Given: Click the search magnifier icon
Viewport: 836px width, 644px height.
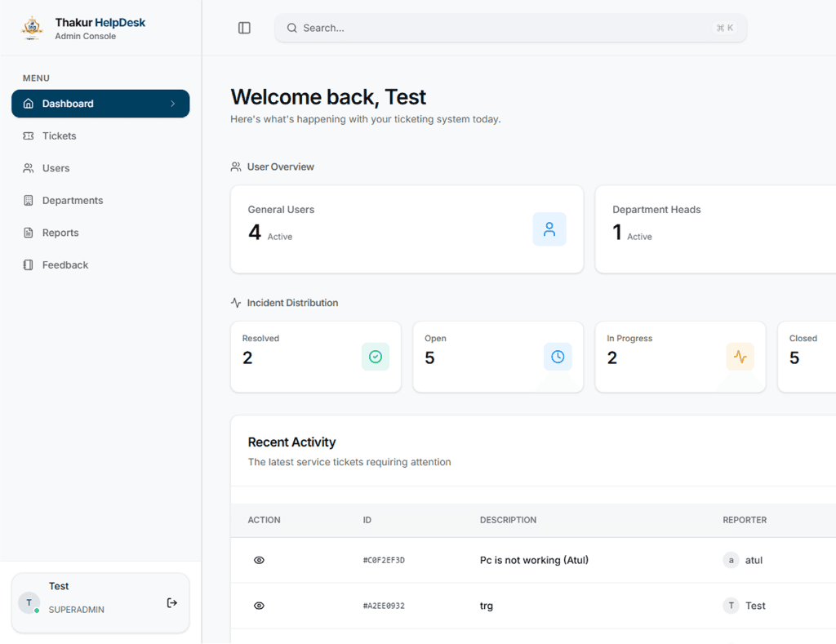Looking at the screenshot, I should [x=291, y=28].
